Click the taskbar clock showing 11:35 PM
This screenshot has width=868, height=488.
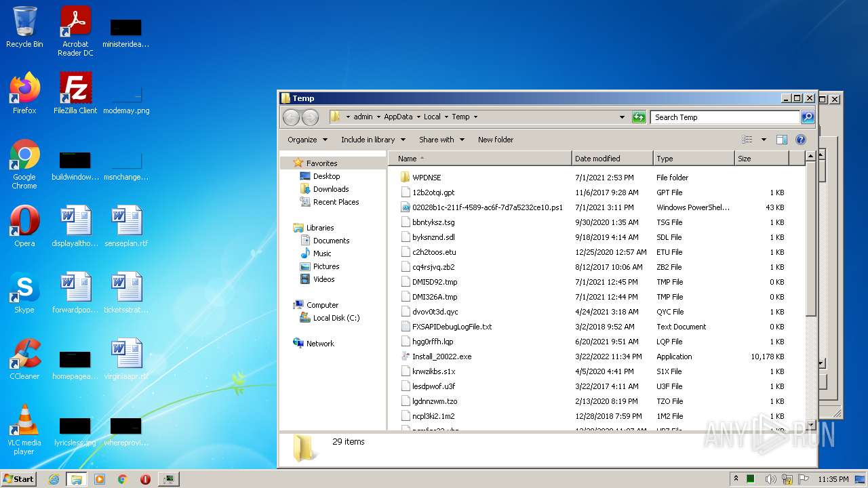point(833,479)
